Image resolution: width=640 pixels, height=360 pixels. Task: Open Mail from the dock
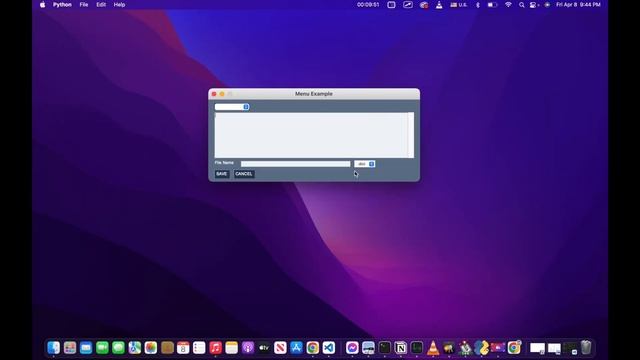pyautogui.click(x=86, y=348)
